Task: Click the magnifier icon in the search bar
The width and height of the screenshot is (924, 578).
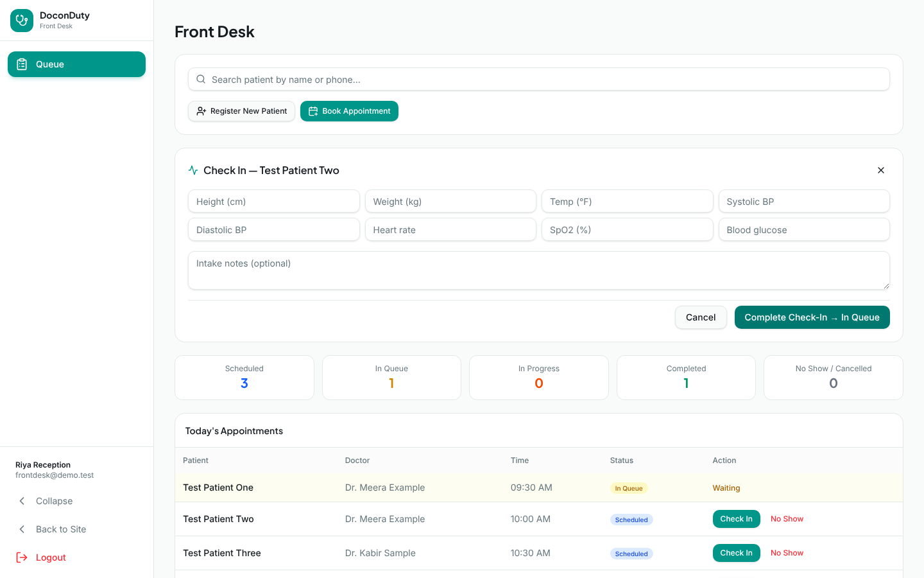Action: [x=201, y=79]
